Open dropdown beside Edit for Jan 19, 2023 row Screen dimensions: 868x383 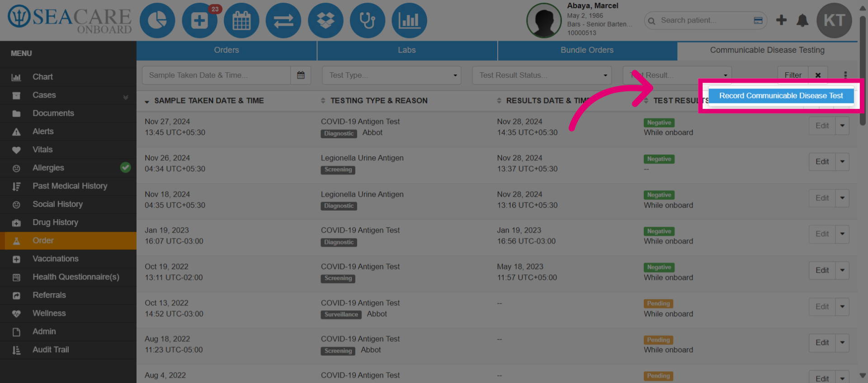[842, 234]
